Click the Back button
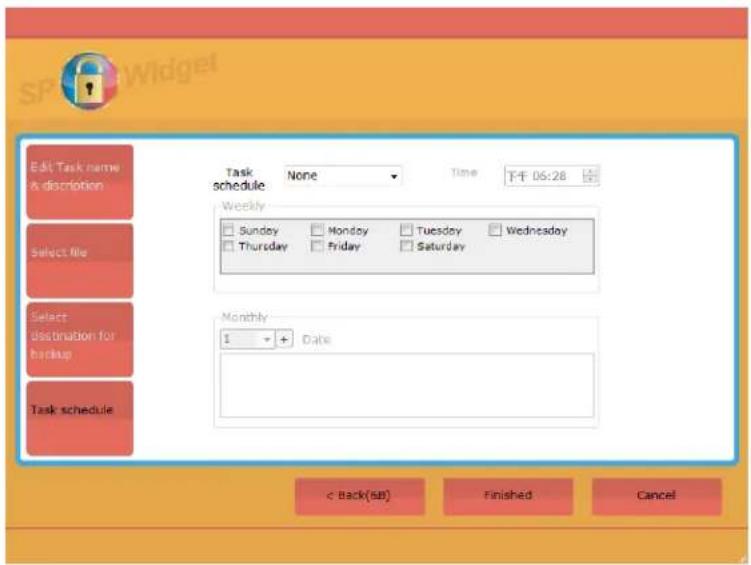751x565 pixels. [x=360, y=496]
